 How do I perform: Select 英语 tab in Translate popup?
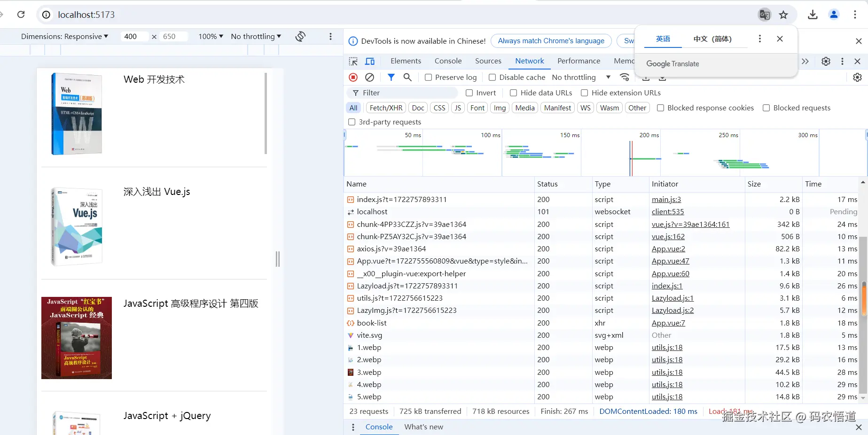(663, 39)
